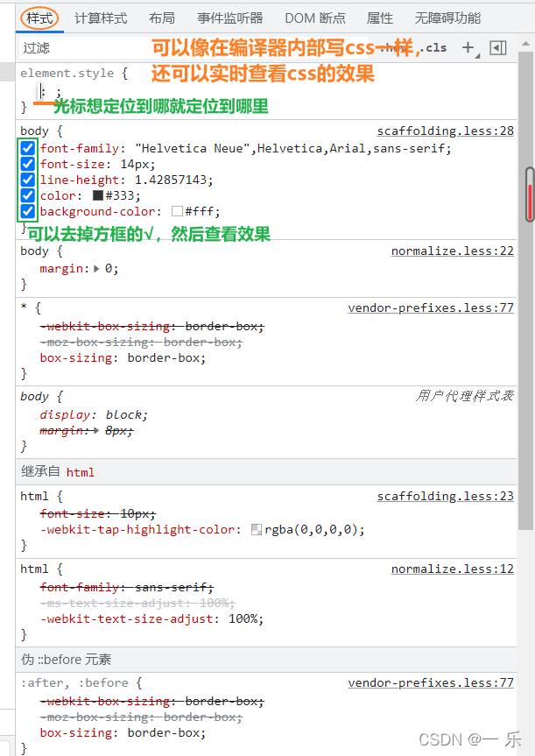The height and width of the screenshot is (756, 535).
Task: Click the -webkit-text-size-adjust: 100% declaration
Action: [x=151, y=619]
